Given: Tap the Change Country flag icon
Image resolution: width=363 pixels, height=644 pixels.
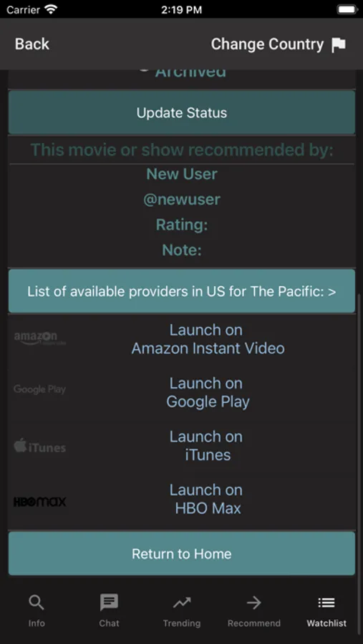Looking at the screenshot, I should pos(339,44).
